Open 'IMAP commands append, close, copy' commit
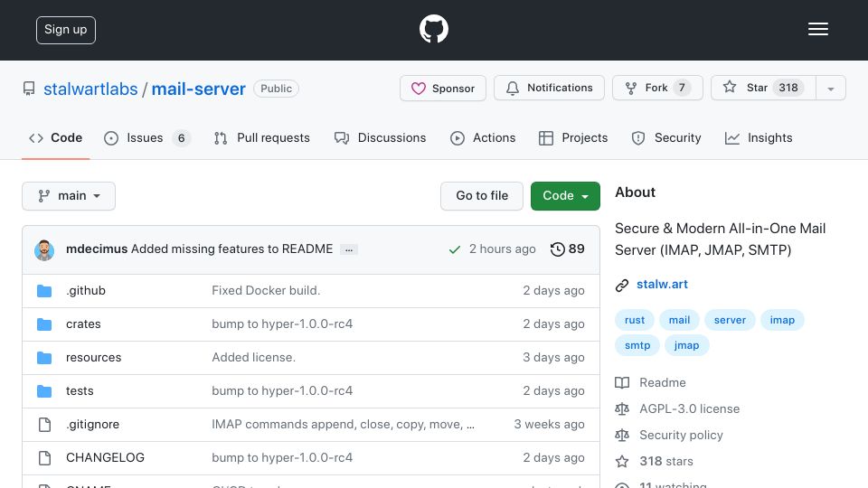The height and width of the screenshot is (488, 868). click(x=343, y=425)
